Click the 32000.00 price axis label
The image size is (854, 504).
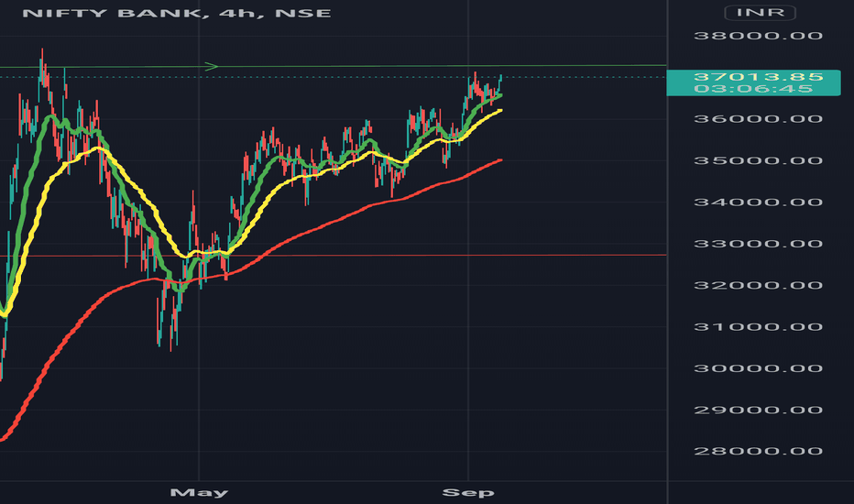[758, 285]
